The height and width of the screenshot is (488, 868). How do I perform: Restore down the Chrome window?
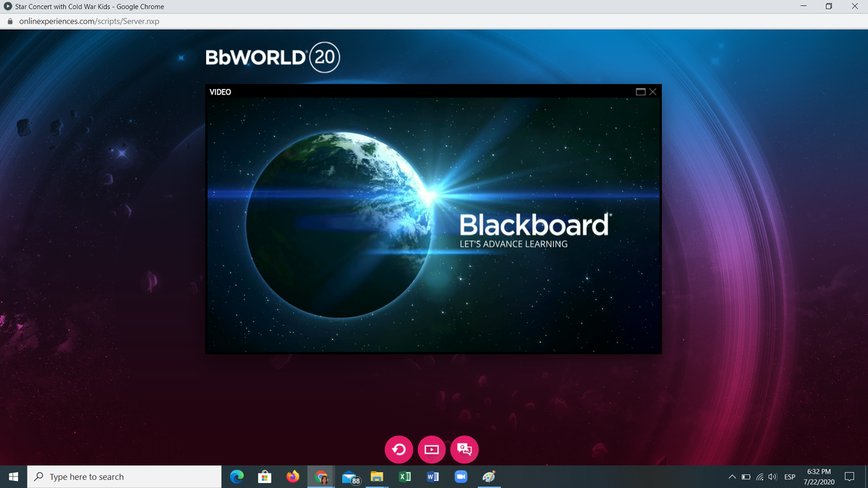828,7
